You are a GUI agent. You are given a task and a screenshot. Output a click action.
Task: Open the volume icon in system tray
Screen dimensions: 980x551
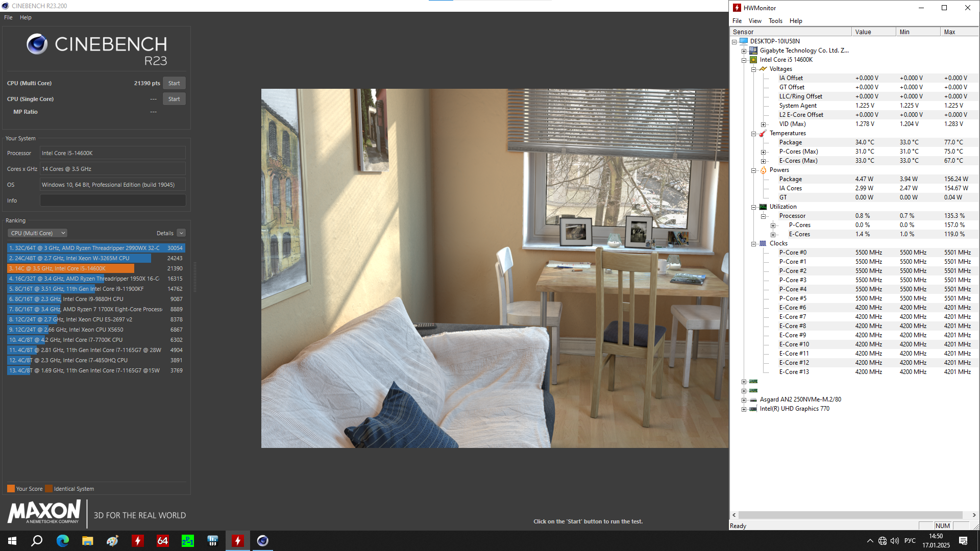(894, 541)
